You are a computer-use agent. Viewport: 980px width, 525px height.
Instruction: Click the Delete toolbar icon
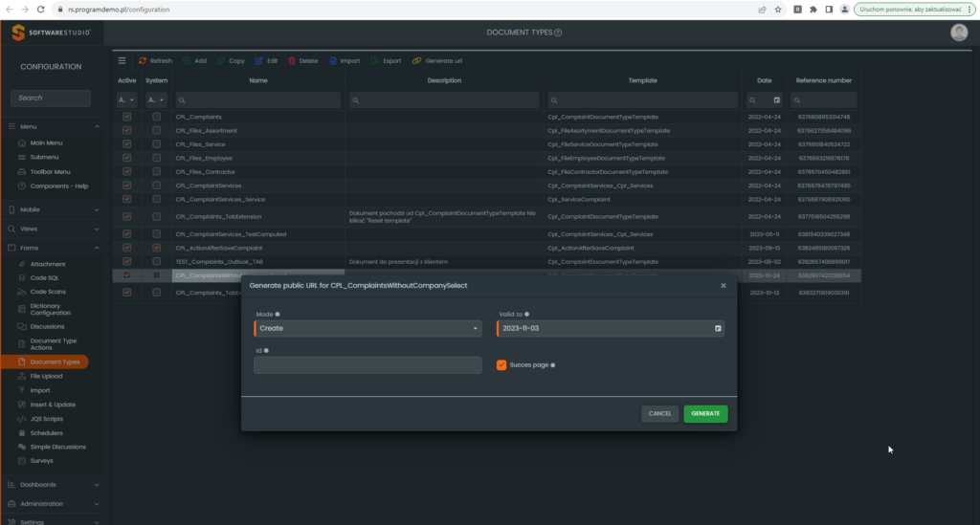pyautogui.click(x=292, y=60)
